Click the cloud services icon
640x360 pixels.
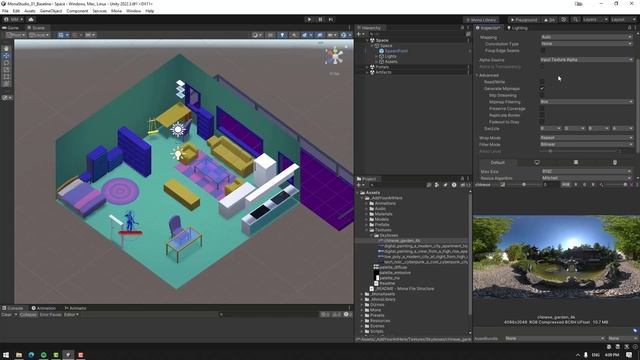tap(31, 19)
